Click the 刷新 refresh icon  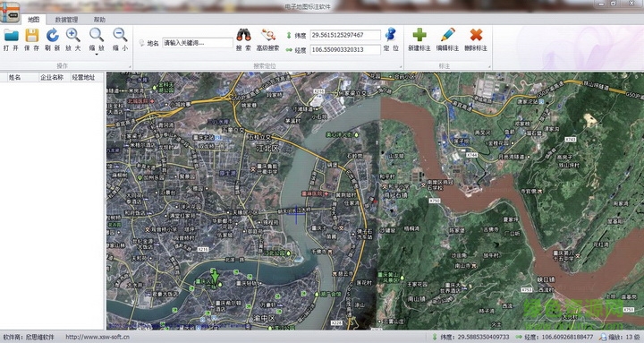click(53, 35)
